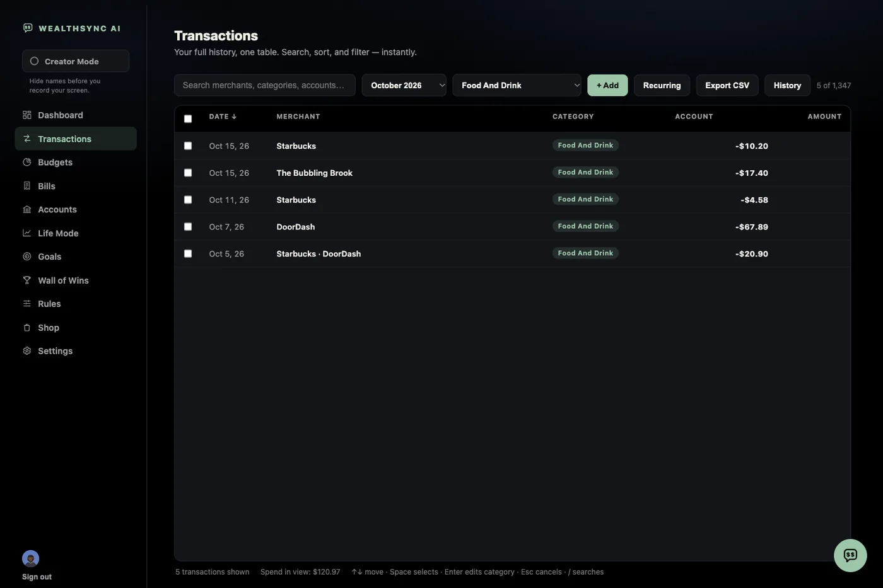This screenshot has width=883, height=588.
Task: Click the Category column header
Action: point(573,117)
